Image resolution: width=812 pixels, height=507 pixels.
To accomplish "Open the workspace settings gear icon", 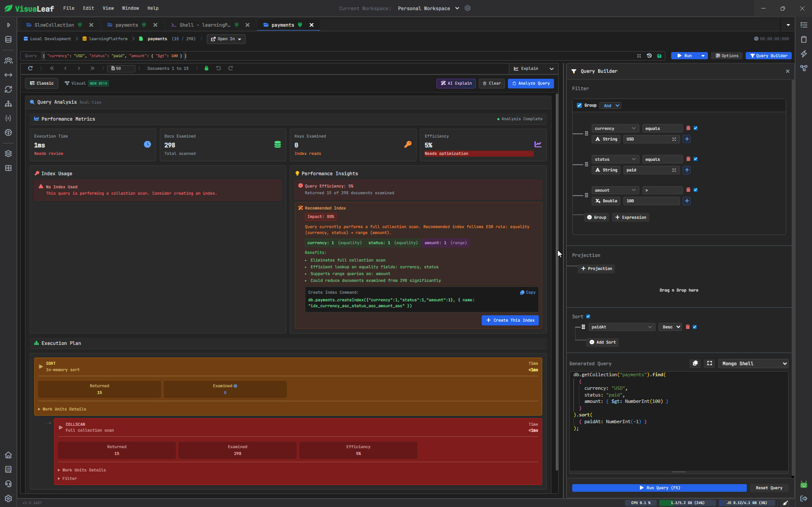I will [467, 8].
